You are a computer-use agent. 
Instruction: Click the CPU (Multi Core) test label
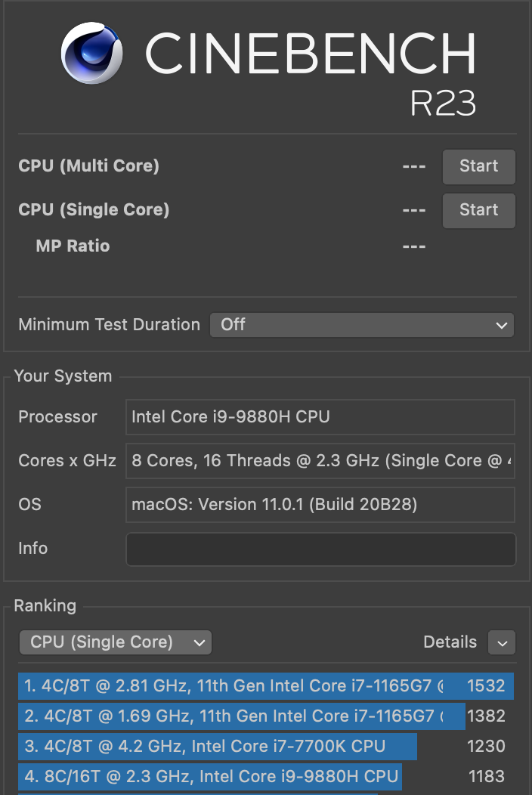point(88,166)
